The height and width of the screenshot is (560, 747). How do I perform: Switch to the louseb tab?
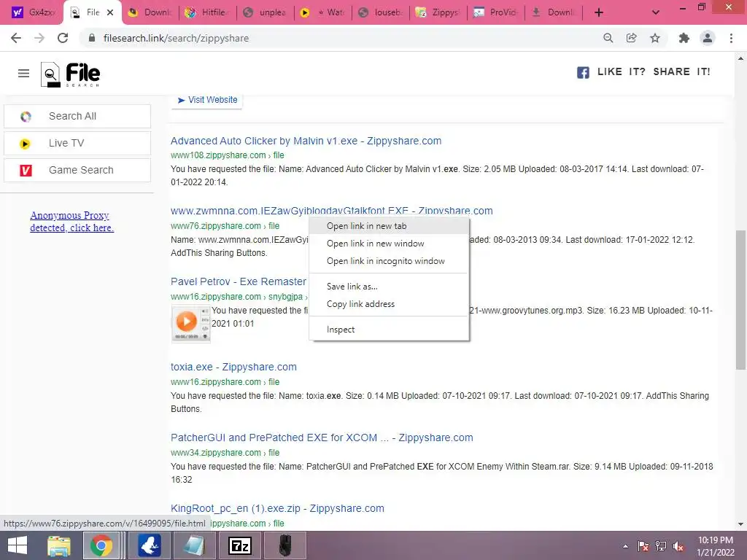(x=381, y=12)
